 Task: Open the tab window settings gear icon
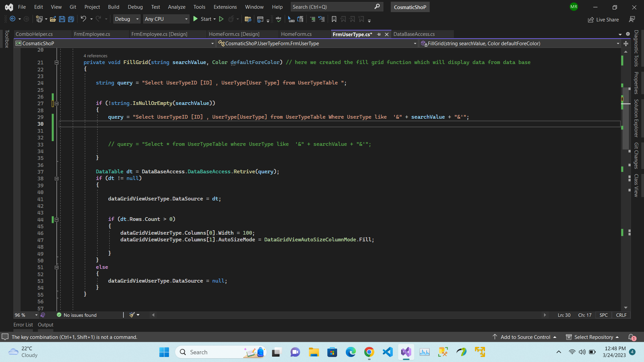(628, 34)
